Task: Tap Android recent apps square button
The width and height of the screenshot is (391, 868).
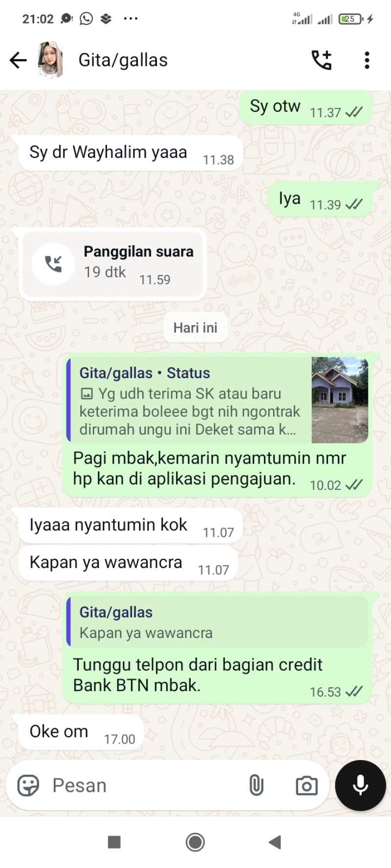Action: tap(114, 842)
